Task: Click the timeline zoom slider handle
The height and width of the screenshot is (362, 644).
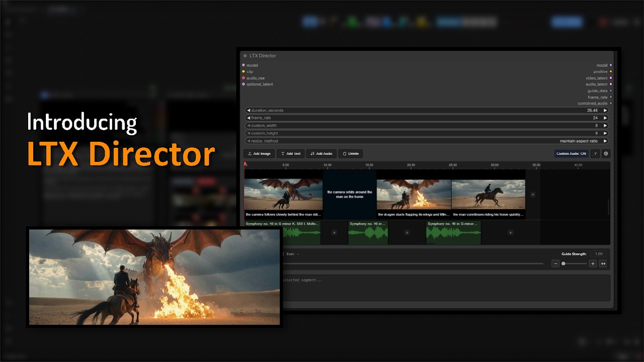Action: (x=563, y=263)
